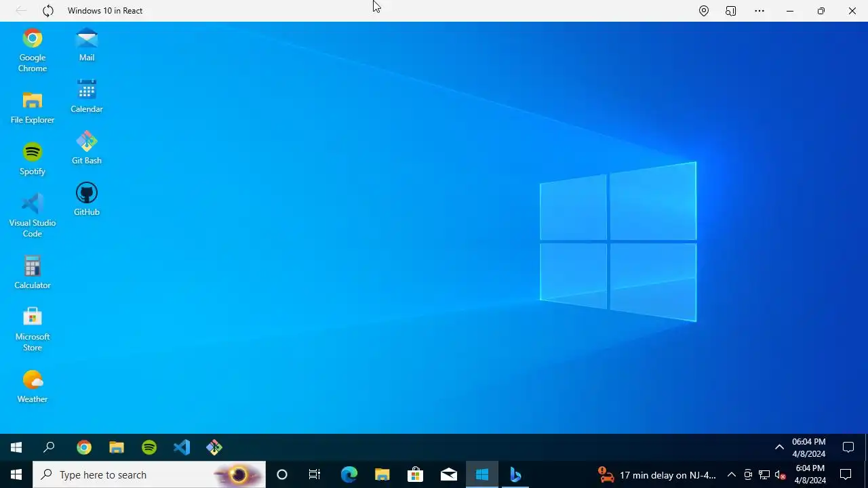Click the location permission icon in title bar
This screenshot has height=488, width=868.
click(704, 11)
